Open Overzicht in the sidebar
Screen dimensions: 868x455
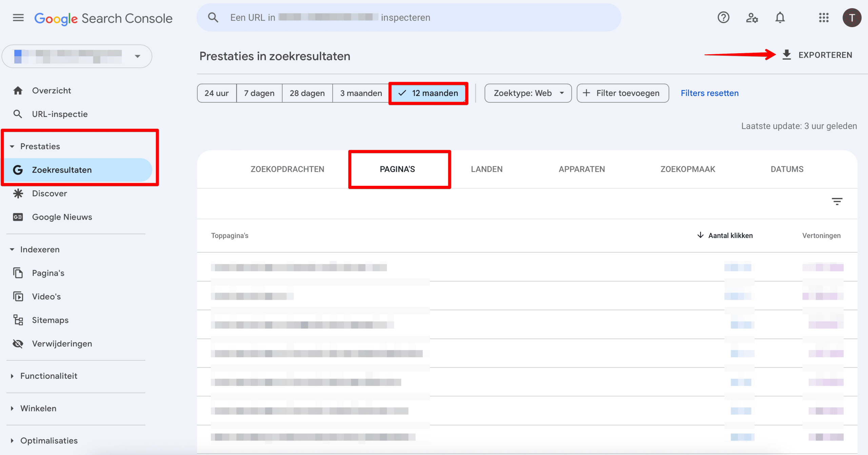click(x=77, y=91)
